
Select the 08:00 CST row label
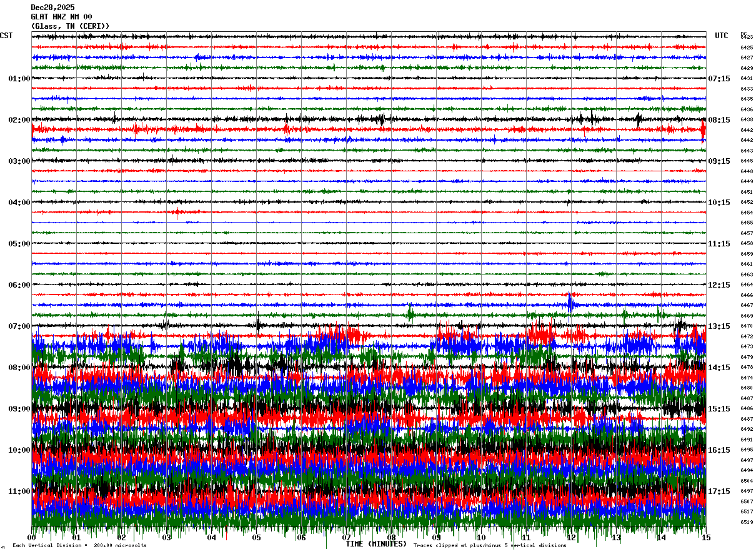[x=19, y=368]
